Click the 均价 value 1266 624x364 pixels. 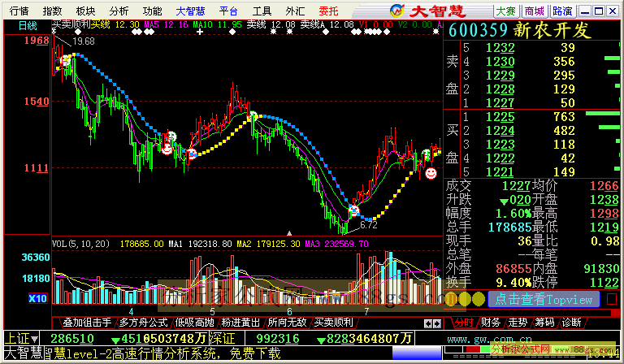(x=604, y=185)
